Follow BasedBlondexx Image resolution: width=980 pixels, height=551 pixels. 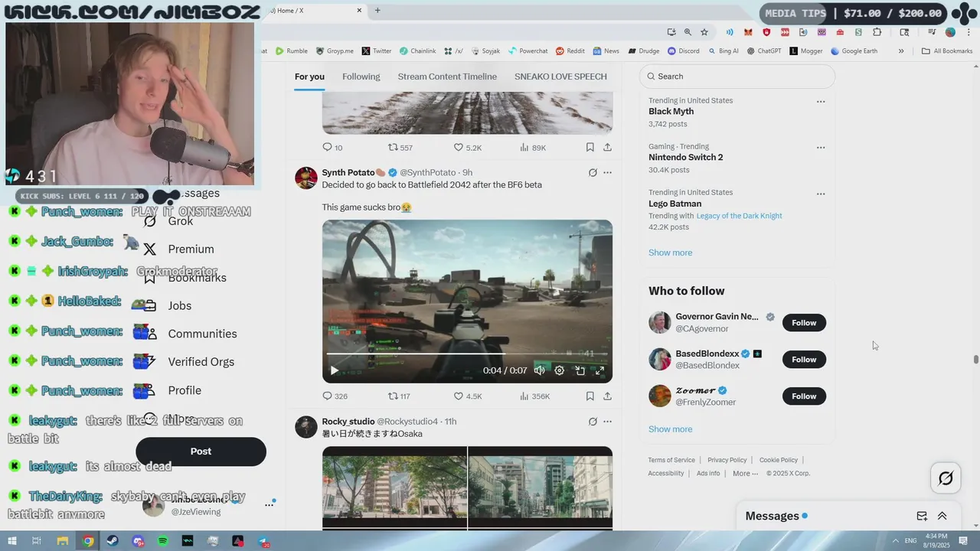click(x=804, y=360)
